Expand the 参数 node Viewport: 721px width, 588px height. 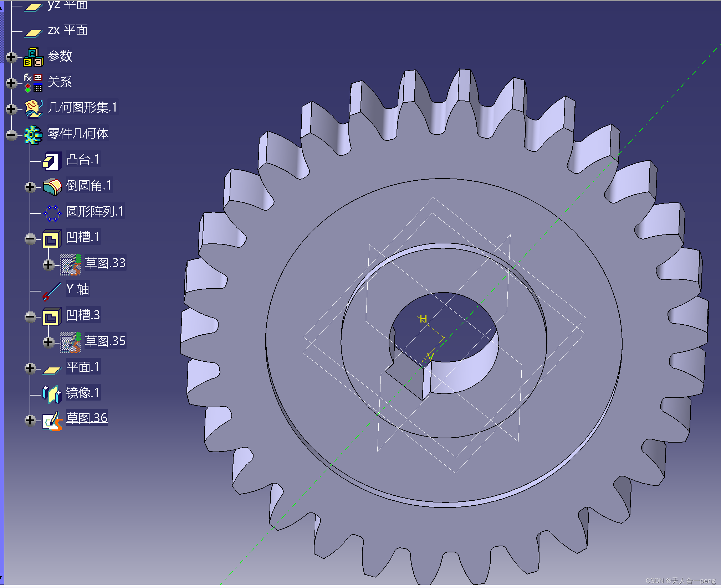click(x=11, y=57)
